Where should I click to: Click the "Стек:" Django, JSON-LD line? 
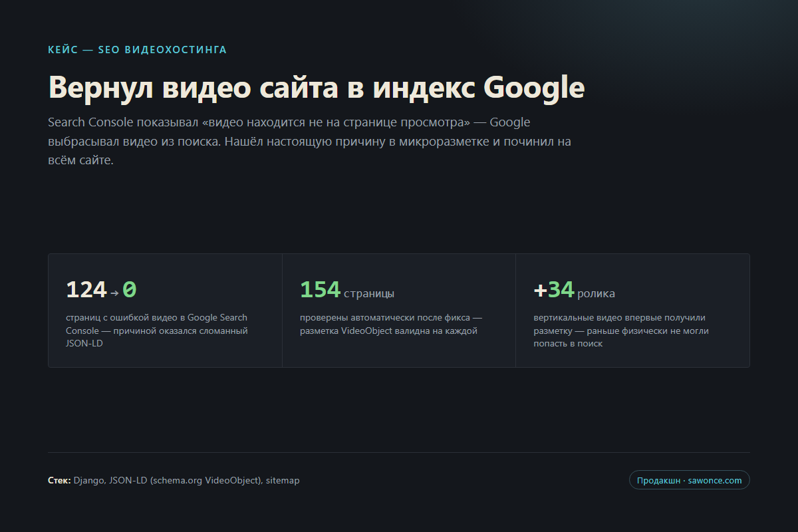[x=174, y=480]
